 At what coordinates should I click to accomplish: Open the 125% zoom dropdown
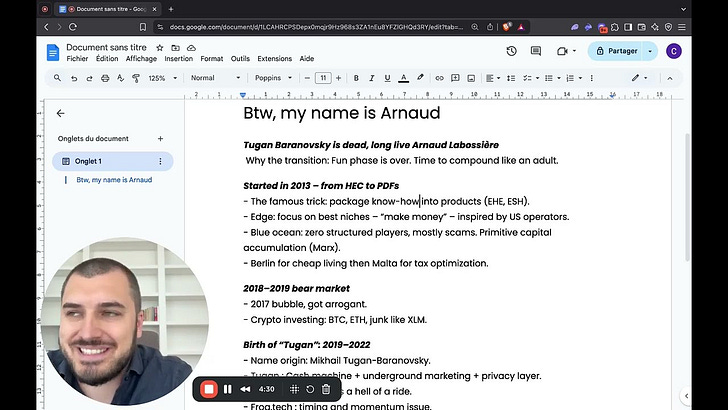coord(161,78)
